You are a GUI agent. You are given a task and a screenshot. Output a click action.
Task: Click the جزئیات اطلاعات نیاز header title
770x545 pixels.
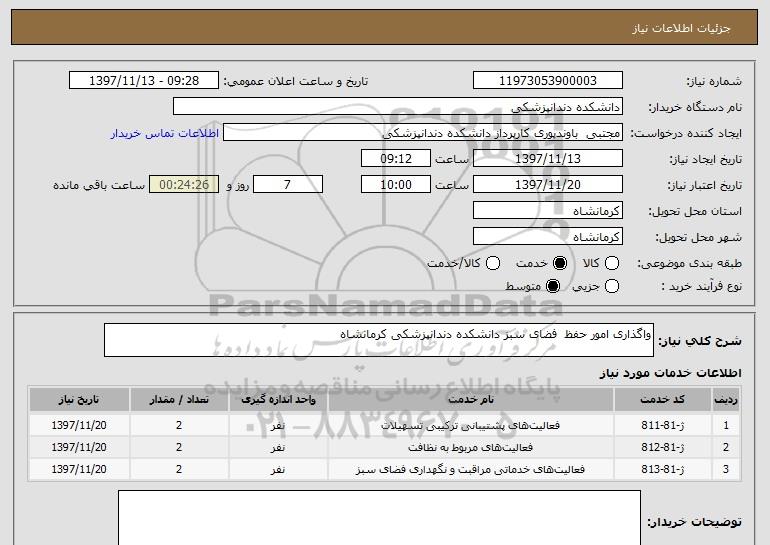(x=681, y=28)
